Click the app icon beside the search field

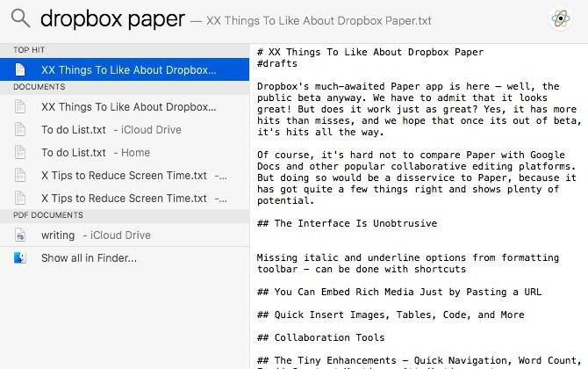(561, 18)
